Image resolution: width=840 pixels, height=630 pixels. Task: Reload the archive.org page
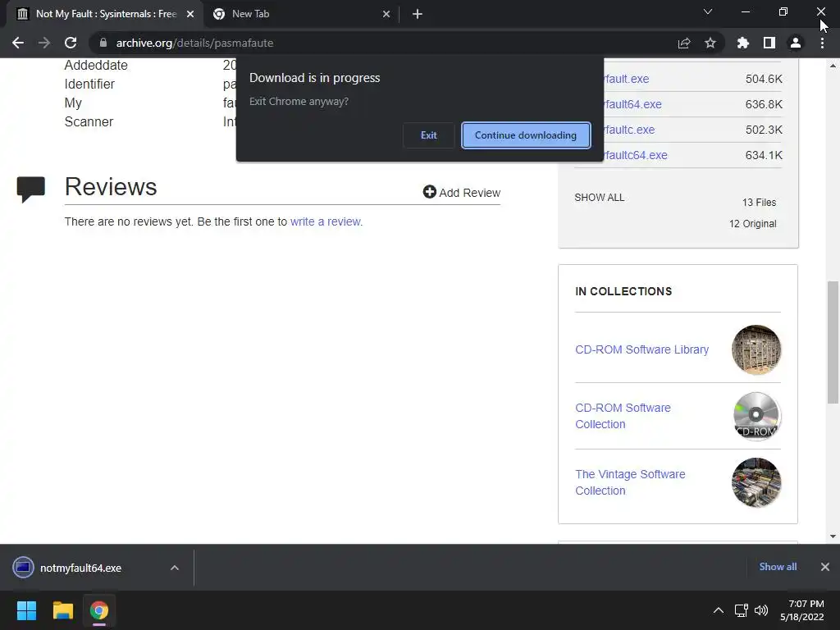point(71,43)
